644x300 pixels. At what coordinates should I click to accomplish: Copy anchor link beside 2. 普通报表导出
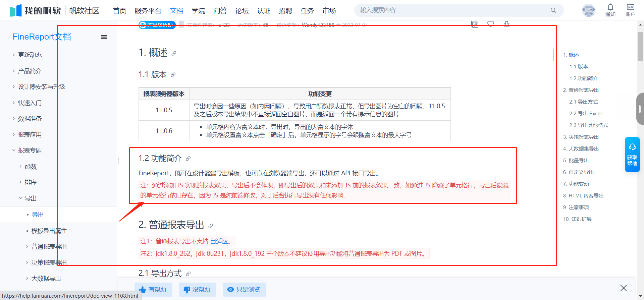coord(211,226)
